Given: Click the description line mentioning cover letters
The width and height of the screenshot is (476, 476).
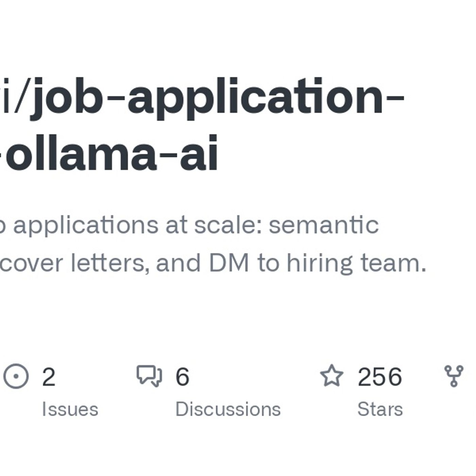Looking at the screenshot, I should 213,263.
